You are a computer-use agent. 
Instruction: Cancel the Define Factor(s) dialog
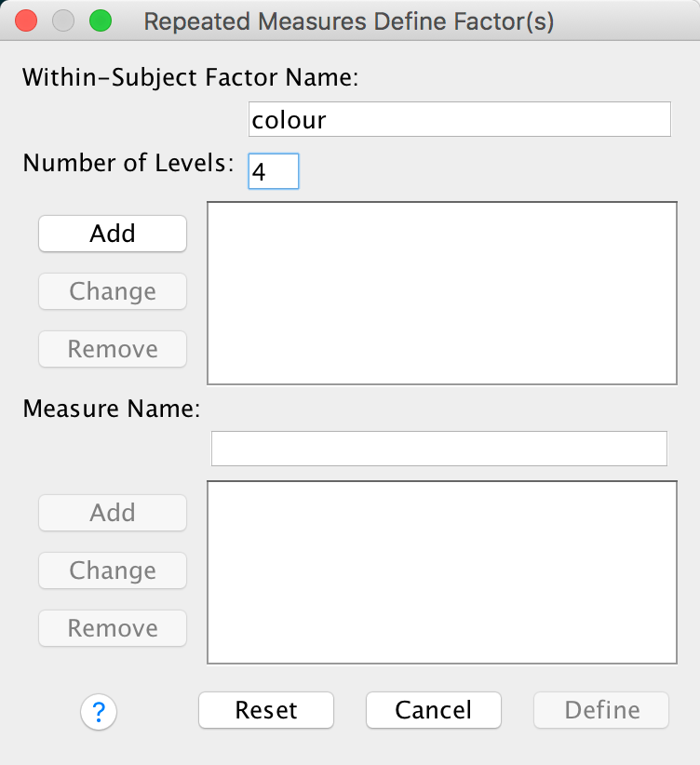point(434,710)
